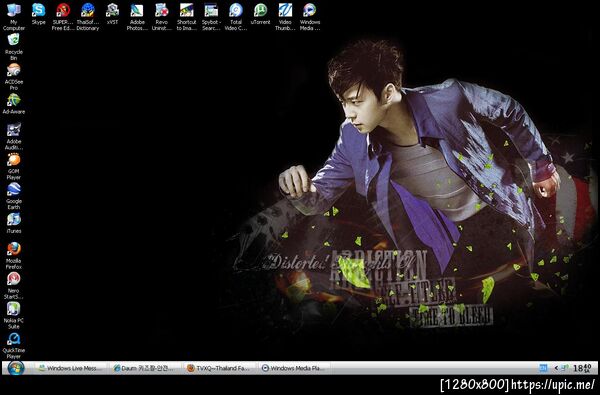Image resolution: width=600 pixels, height=395 pixels.
Task: Switch to the Daum taskbar window
Action: coord(145,368)
